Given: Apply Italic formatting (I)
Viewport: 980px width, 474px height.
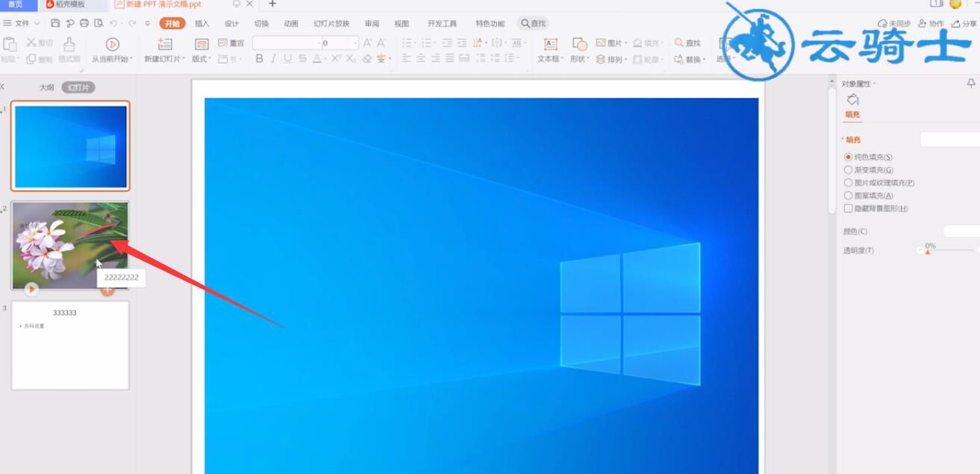Looking at the screenshot, I should point(274,58).
